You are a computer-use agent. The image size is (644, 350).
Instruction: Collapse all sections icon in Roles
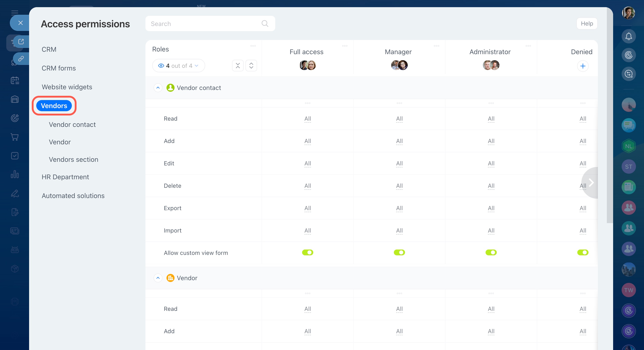click(x=237, y=66)
